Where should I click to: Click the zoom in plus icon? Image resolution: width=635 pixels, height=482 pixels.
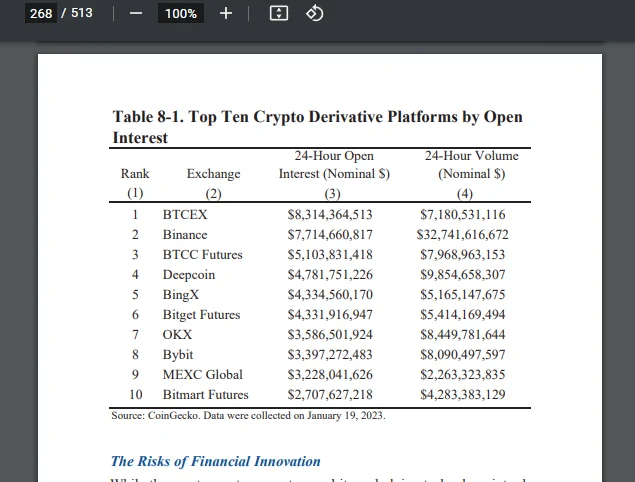click(226, 13)
